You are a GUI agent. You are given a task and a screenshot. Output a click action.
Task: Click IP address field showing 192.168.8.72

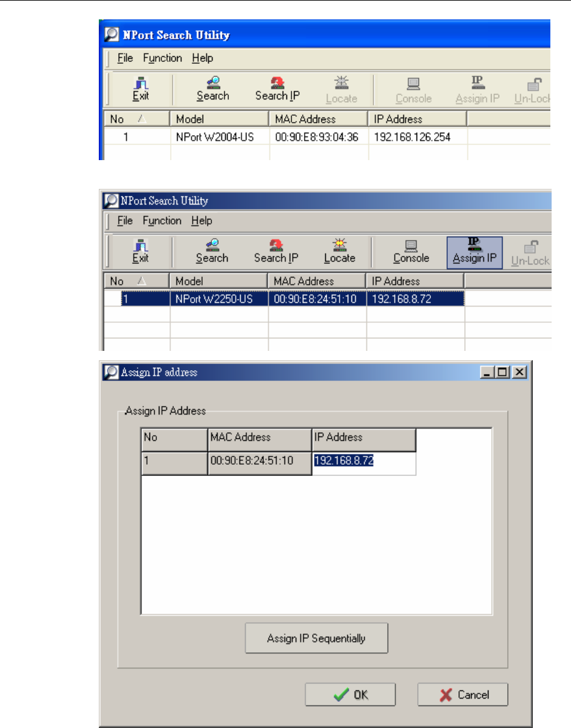(x=364, y=463)
